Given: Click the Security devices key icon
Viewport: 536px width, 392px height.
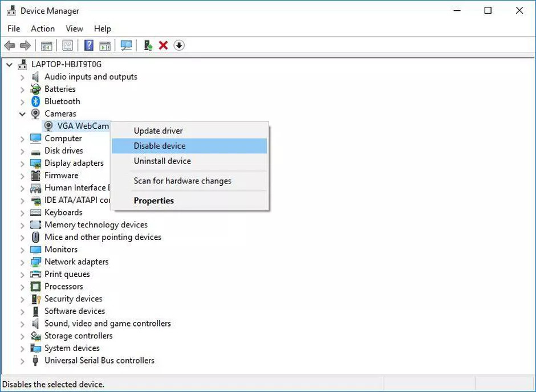Looking at the screenshot, I should click(x=36, y=299).
